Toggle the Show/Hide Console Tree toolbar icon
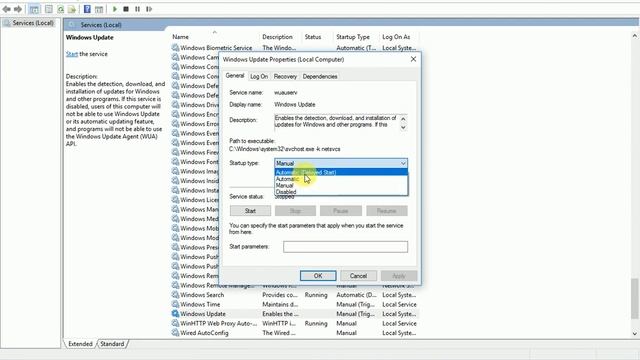 click(34, 9)
